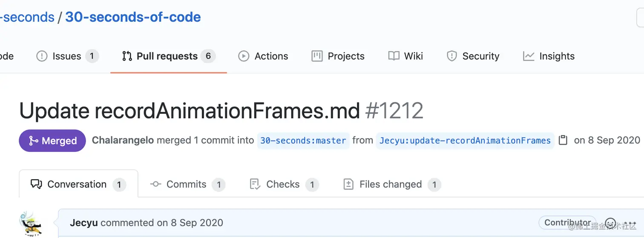Screen dimensions: 644x238
Task: Open the comment options ellipsis menu
Action: coord(630,223)
